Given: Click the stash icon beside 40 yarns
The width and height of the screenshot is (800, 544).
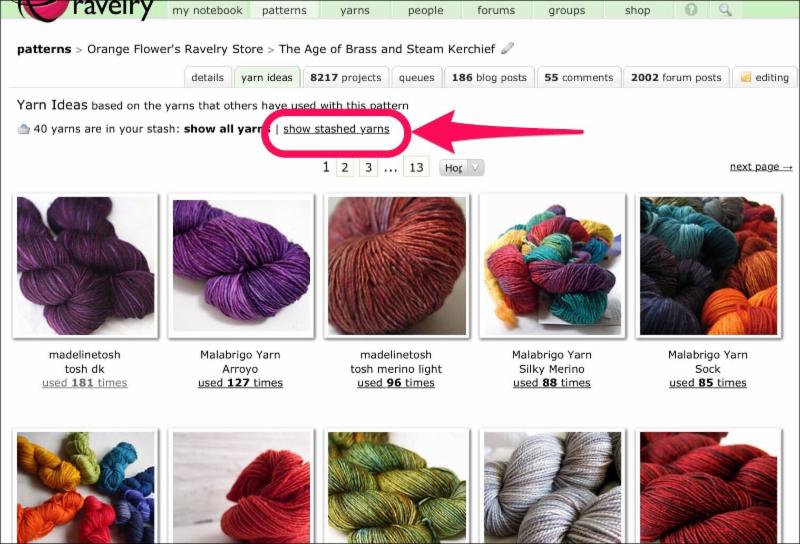Looking at the screenshot, I should pyautogui.click(x=23, y=129).
